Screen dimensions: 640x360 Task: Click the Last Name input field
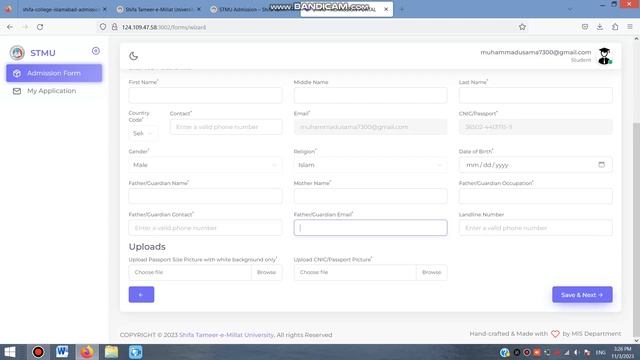[536, 95]
